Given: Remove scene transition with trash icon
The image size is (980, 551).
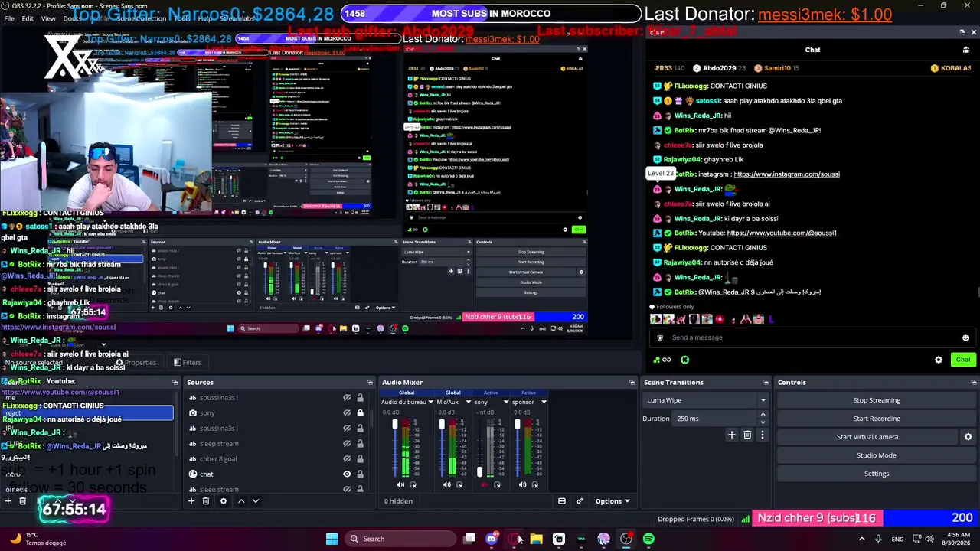Looking at the screenshot, I should tap(747, 435).
